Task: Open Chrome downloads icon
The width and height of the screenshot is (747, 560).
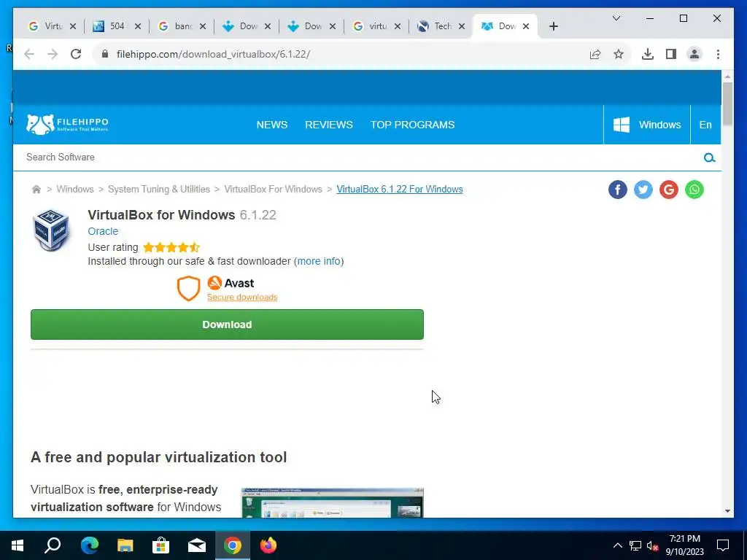Action: [x=648, y=54]
